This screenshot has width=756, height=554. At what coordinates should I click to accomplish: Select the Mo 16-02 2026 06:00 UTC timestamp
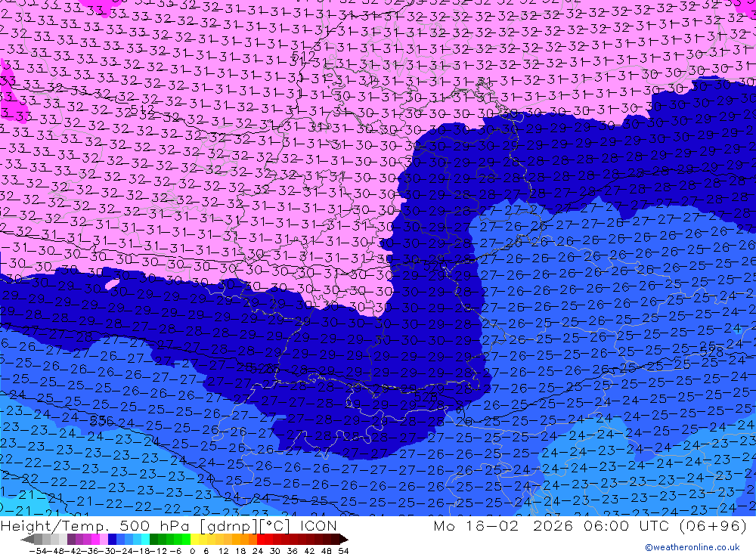[553, 525]
